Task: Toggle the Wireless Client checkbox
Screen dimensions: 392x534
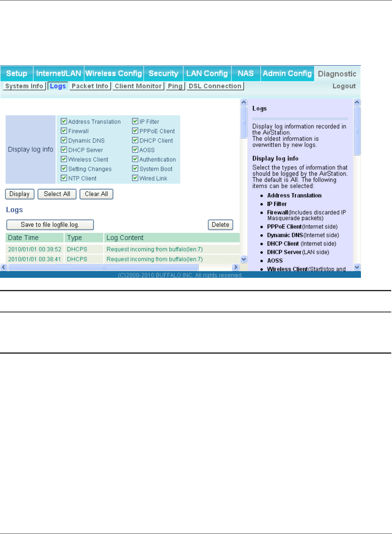Action: (x=64, y=159)
